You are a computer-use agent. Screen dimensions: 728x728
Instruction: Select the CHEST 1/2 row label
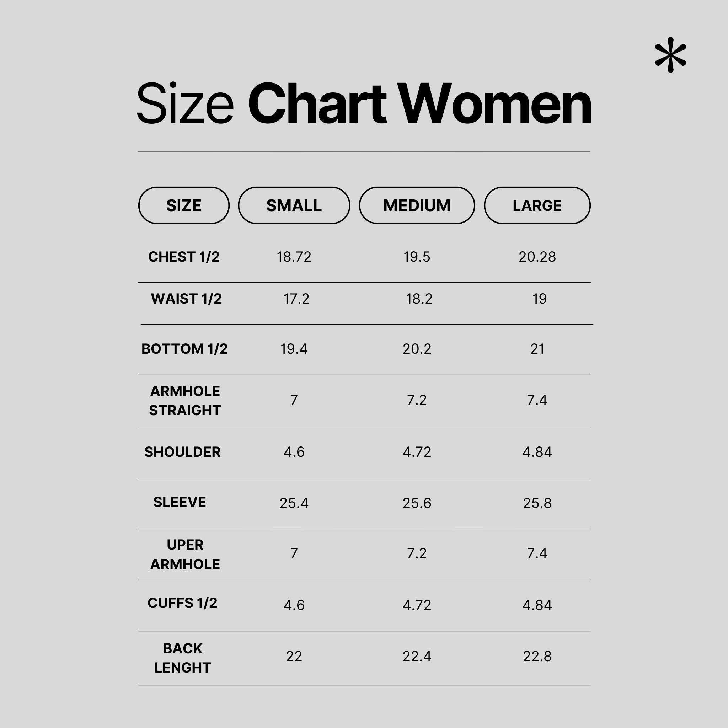[184, 257]
